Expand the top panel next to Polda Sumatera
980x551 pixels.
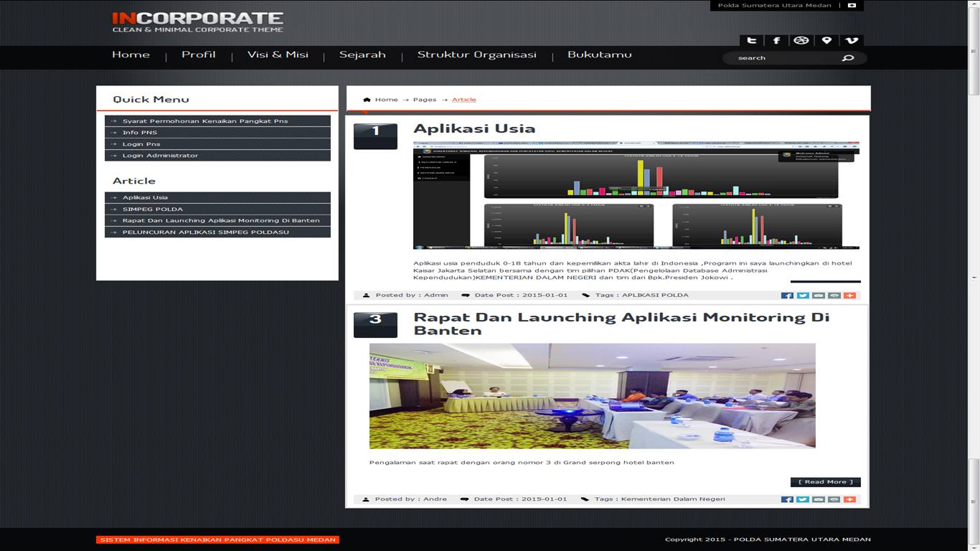tap(852, 6)
